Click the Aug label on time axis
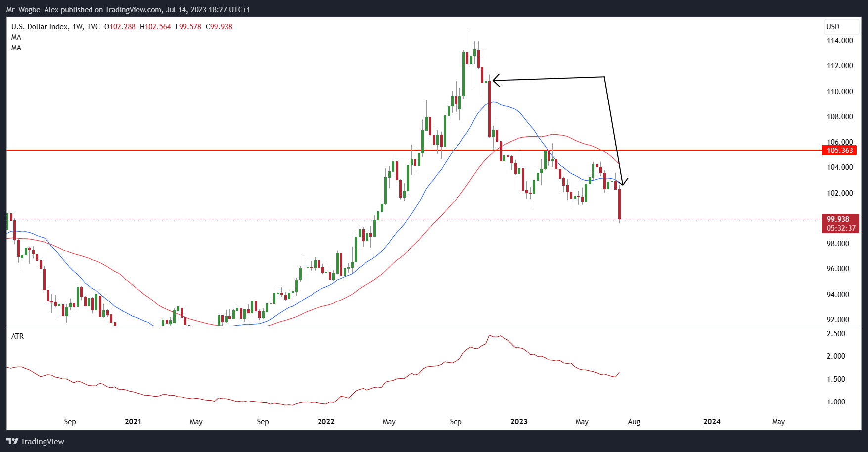The image size is (868, 452). [x=634, y=422]
